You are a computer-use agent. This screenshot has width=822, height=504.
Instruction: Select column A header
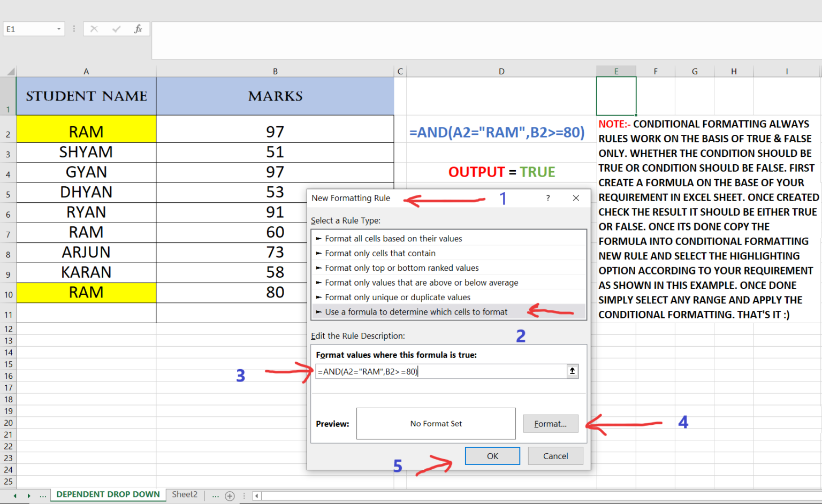click(86, 71)
